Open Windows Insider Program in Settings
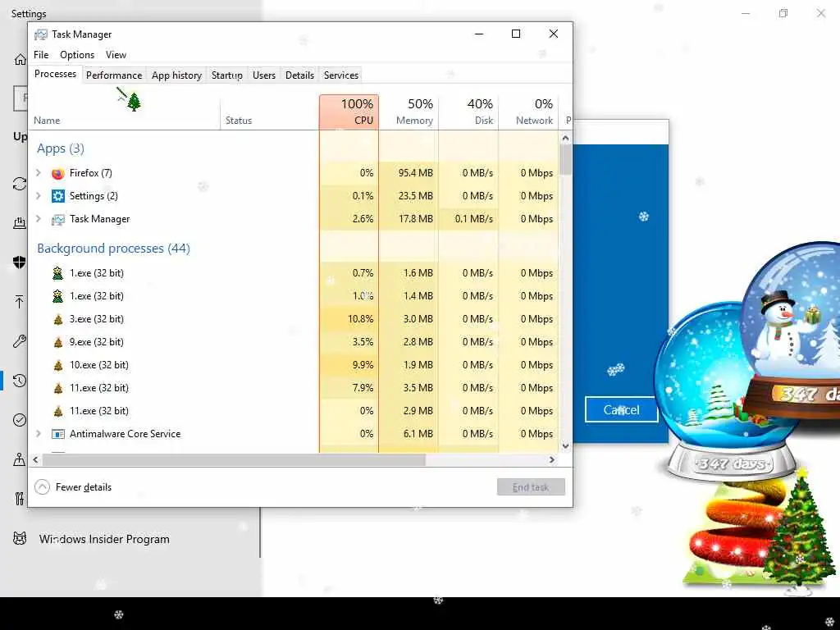The image size is (840, 630). click(x=104, y=539)
